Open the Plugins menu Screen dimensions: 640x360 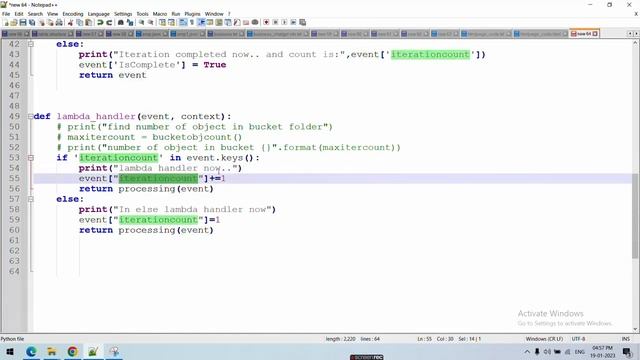[192, 14]
